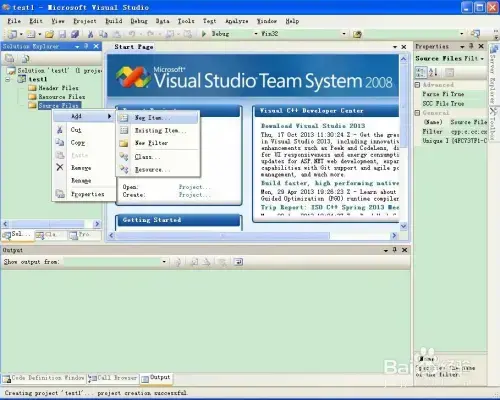Open the Debug configuration dropdown

[x=256, y=34]
